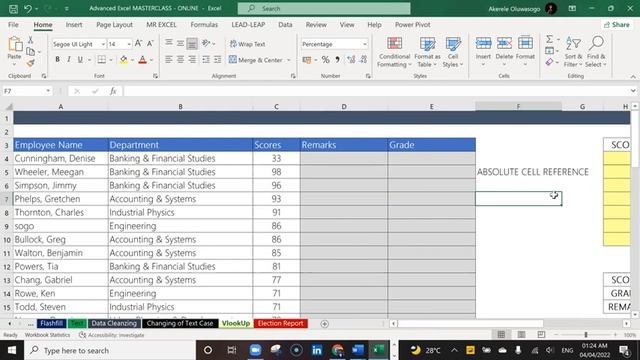640x360 pixels.
Task: Click in the Search box in title bar
Action: 324,8
